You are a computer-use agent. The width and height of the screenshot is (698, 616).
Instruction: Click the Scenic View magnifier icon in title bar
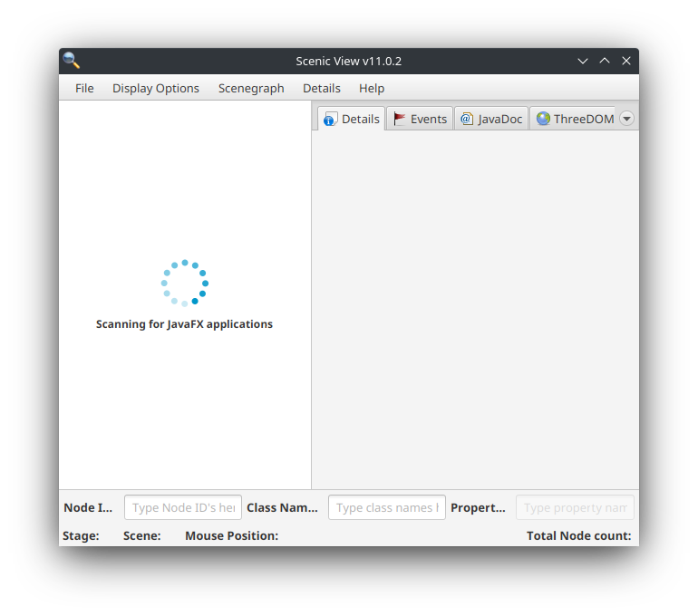(72, 61)
